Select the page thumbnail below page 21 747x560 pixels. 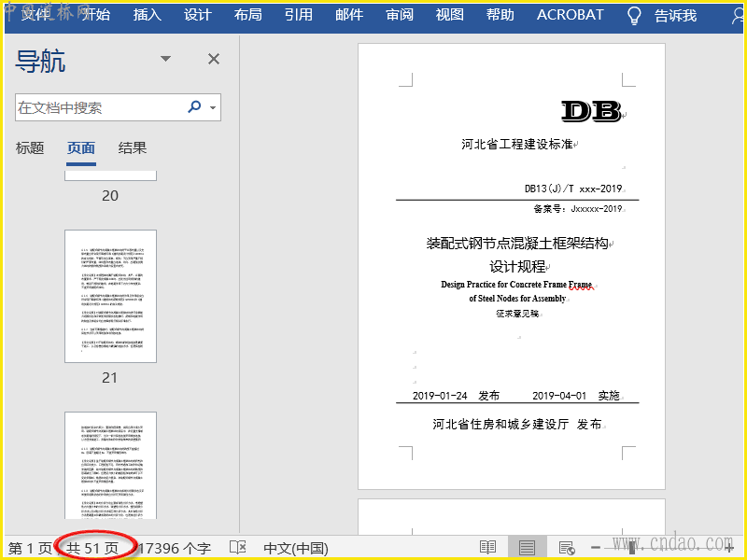pyautogui.click(x=110, y=465)
